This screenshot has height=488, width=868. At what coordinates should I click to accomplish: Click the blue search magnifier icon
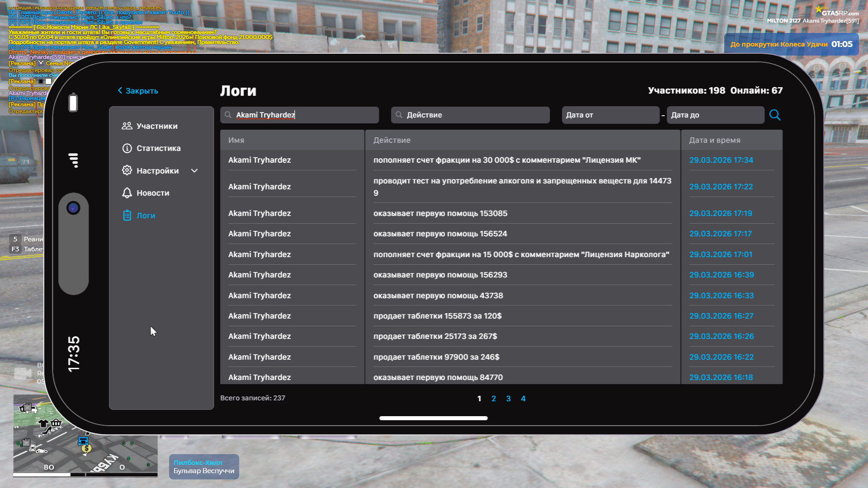click(774, 115)
